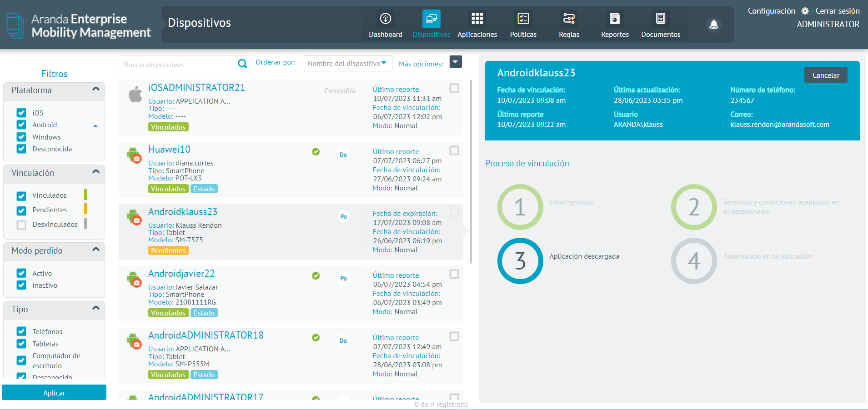Screen dimensions: 868x410
Task: Click the Aranda EMM logo
Action: [x=78, y=25]
